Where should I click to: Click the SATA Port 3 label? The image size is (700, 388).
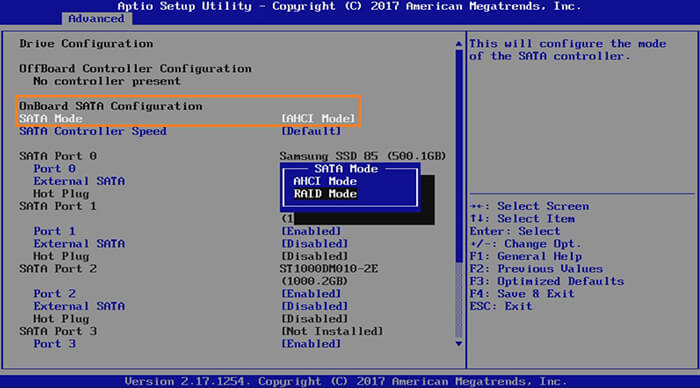[x=58, y=331]
